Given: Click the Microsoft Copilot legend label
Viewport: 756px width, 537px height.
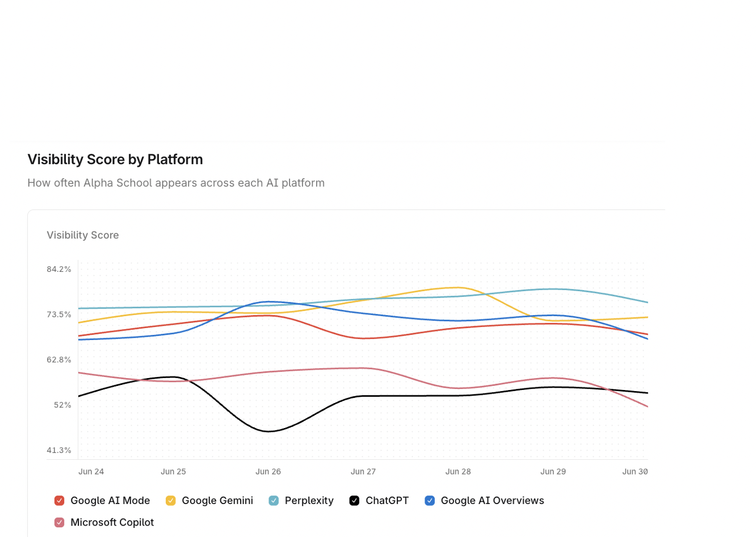Looking at the screenshot, I should [x=112, y=522].
